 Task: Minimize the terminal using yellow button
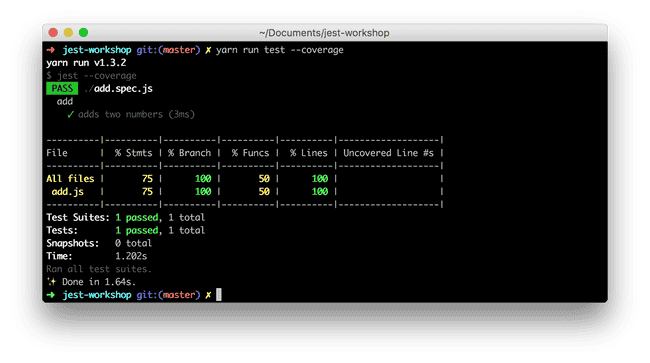pos(68,32)
